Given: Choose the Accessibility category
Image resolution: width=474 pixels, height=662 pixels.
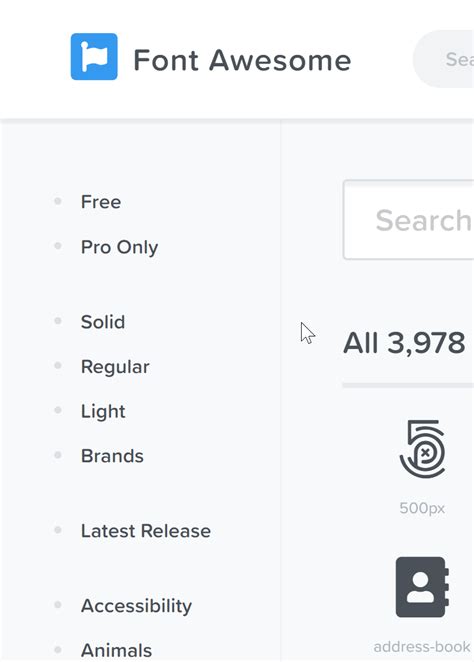Looking at the screenshot, I should [136, 605].
